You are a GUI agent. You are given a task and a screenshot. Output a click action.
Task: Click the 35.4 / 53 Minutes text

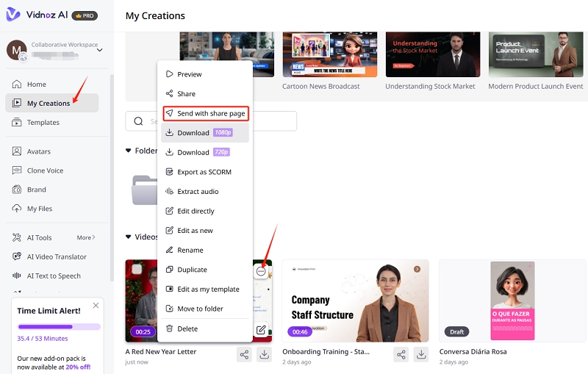[43, 339]
